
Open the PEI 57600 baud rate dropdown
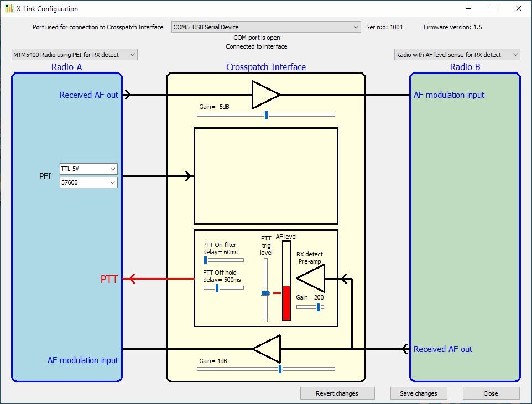click(x=88, y=182)
